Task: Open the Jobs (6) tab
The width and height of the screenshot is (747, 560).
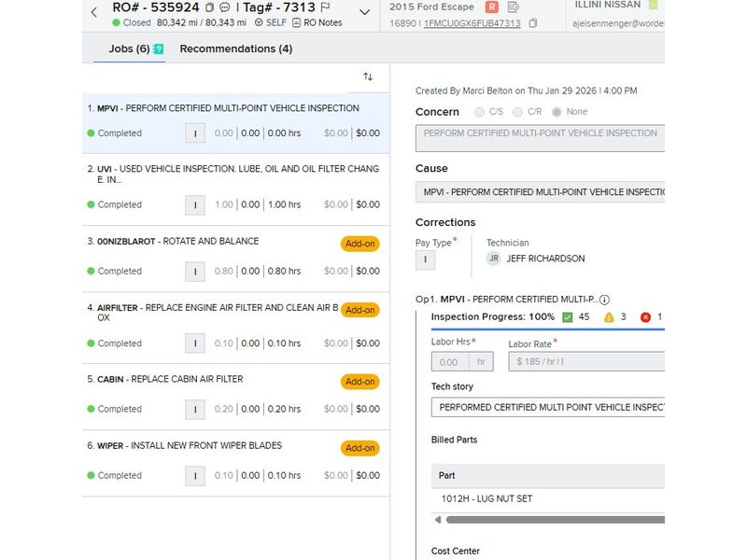Action: click(x=129, y=49)
